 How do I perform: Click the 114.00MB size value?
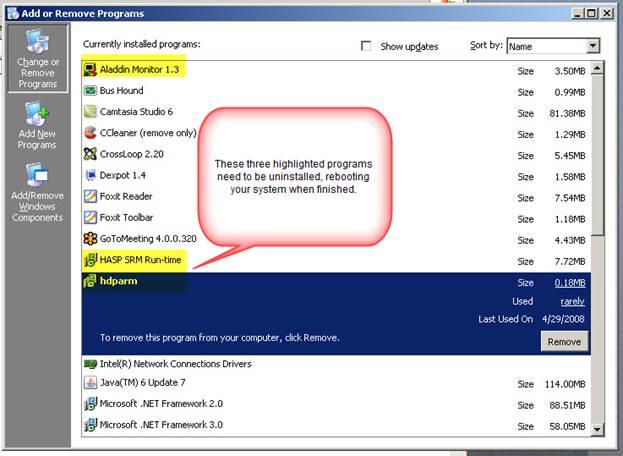565,385
